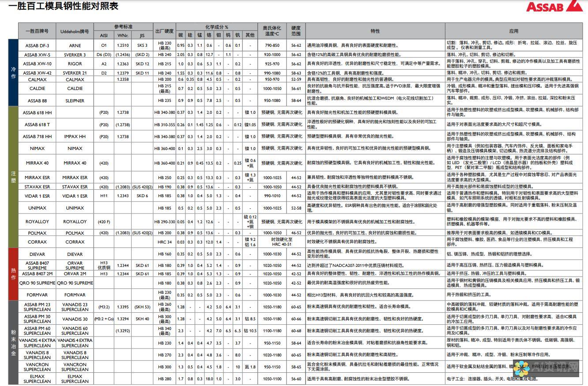Click the ASSAB 8407 2M cell
The width and height of the screenshot is (588, 386).
pos(37,274)
